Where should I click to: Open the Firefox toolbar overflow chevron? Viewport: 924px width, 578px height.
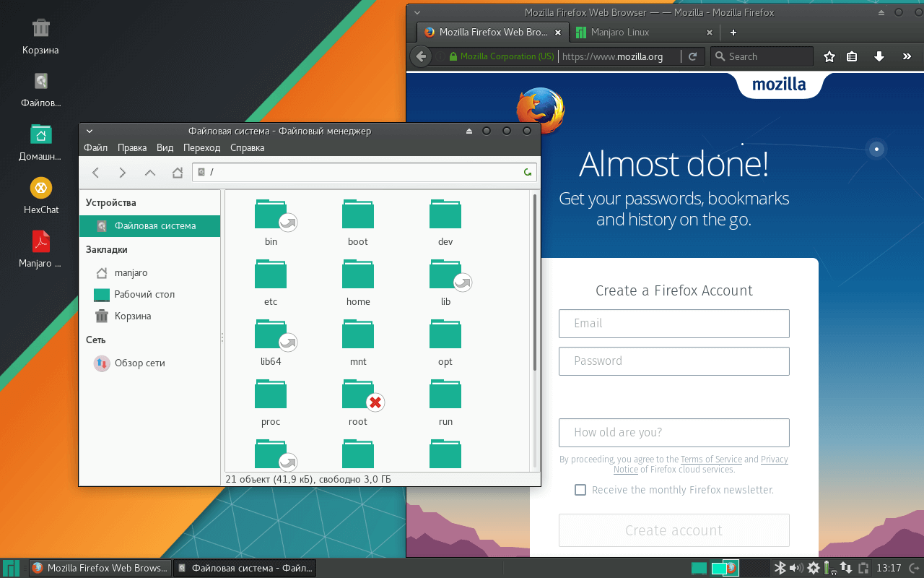pos(907,56)
